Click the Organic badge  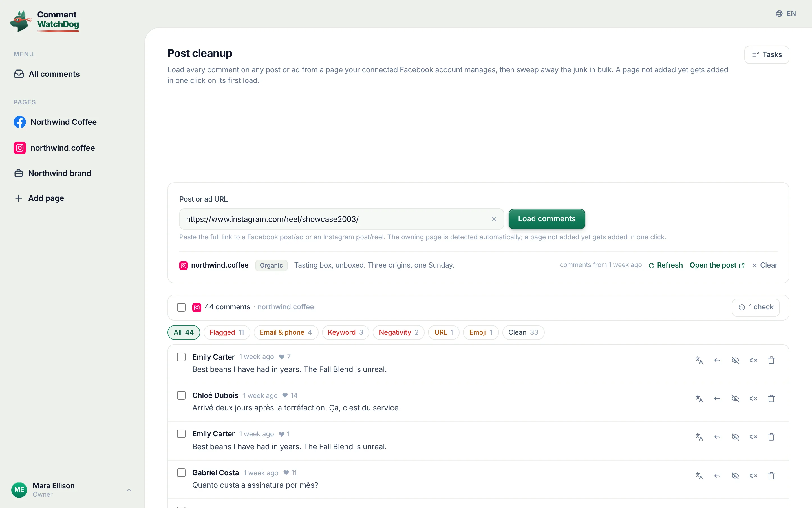coord(271,265)
